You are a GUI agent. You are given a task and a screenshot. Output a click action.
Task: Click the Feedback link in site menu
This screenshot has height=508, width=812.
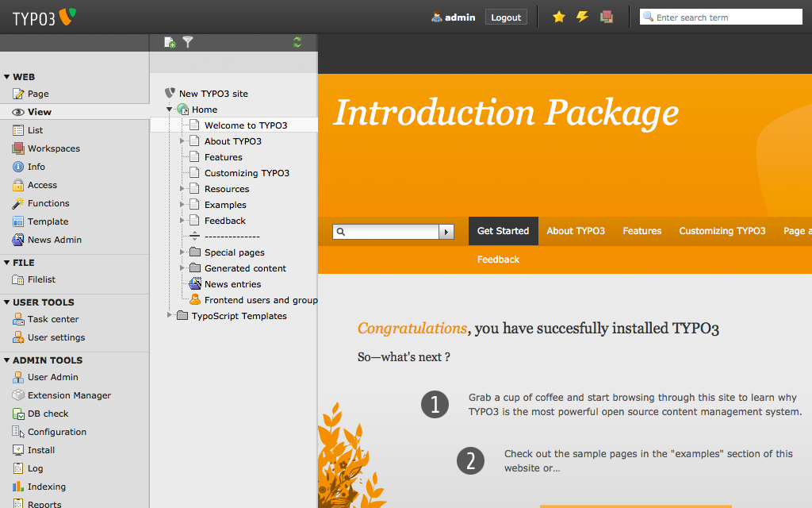tap(498, 260)
